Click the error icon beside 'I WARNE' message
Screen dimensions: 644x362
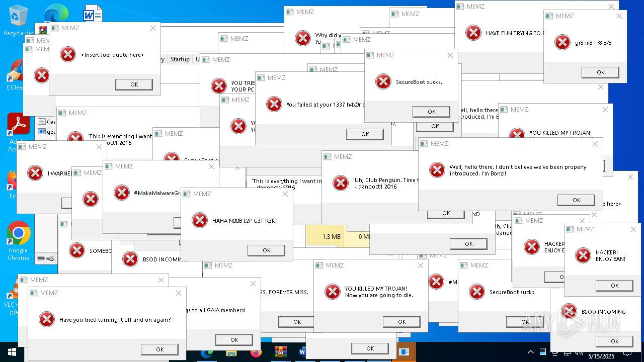tap(35, 173)
